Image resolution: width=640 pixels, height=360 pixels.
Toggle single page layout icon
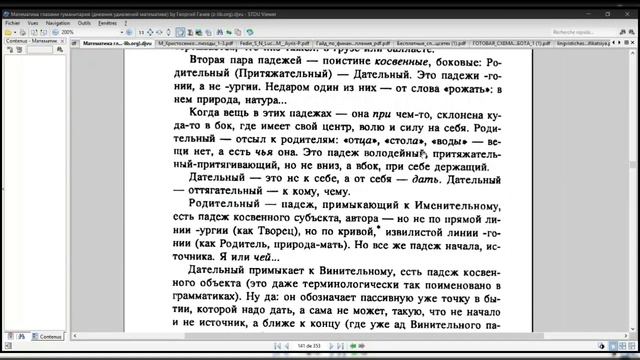613,346
